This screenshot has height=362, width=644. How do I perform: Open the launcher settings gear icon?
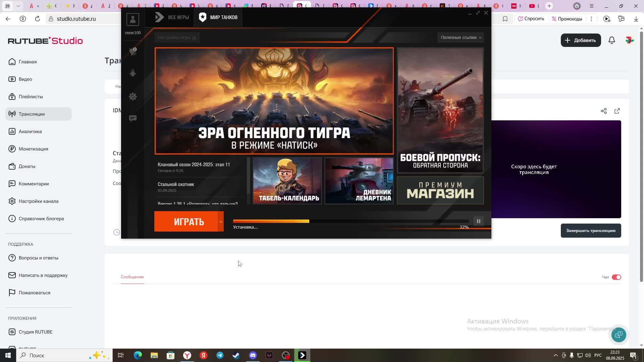point(133,97)
